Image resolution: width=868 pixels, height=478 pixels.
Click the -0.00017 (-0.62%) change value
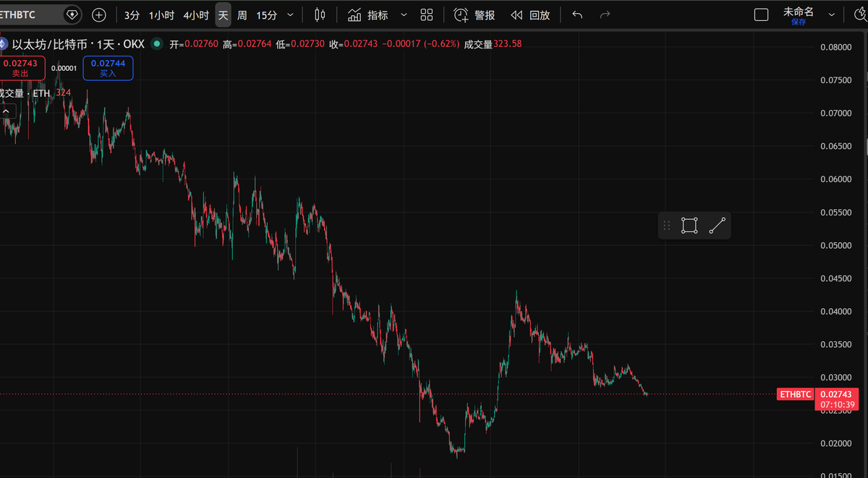click(420, 44)
